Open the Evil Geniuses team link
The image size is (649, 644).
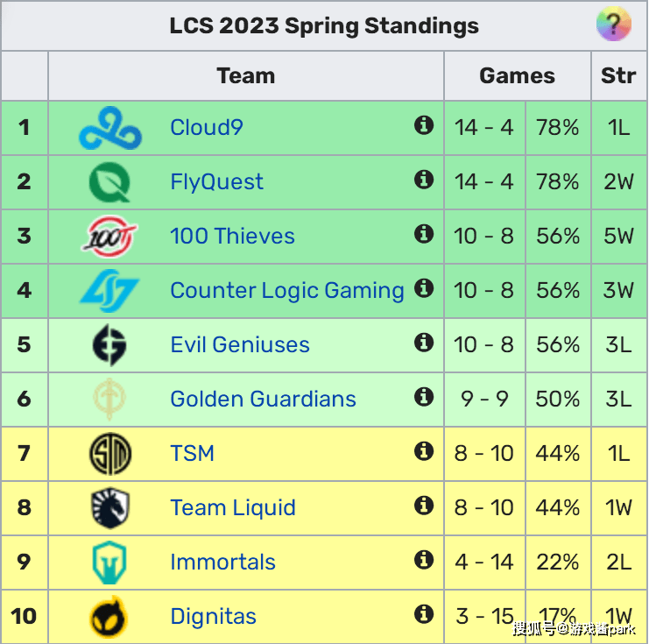tap(240, 345)
